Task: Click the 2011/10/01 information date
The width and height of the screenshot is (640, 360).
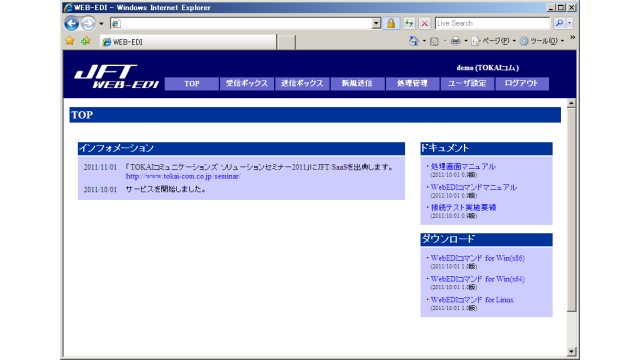Action: point(100,189)
